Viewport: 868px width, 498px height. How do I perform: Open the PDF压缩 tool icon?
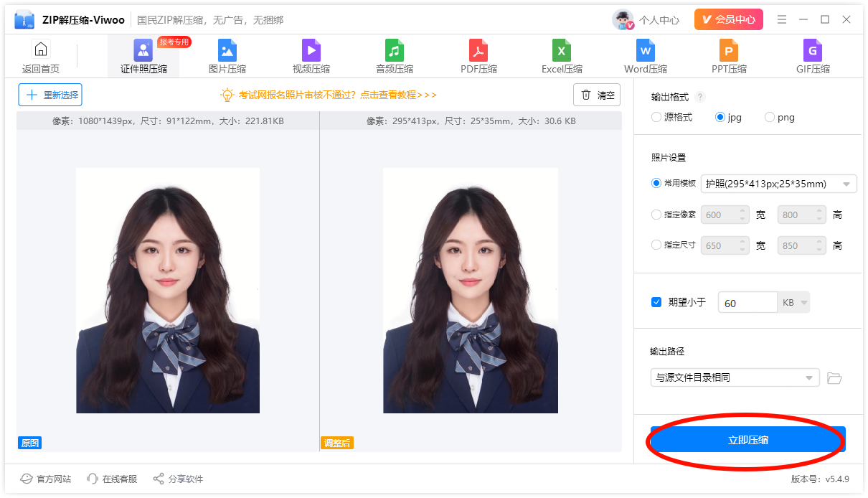pyautogui.click(x=478, y=50)
